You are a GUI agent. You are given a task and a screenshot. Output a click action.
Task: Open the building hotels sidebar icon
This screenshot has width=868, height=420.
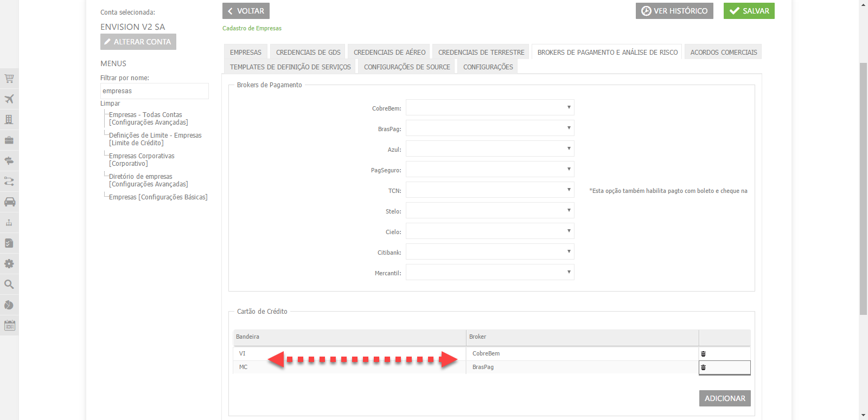9,120
